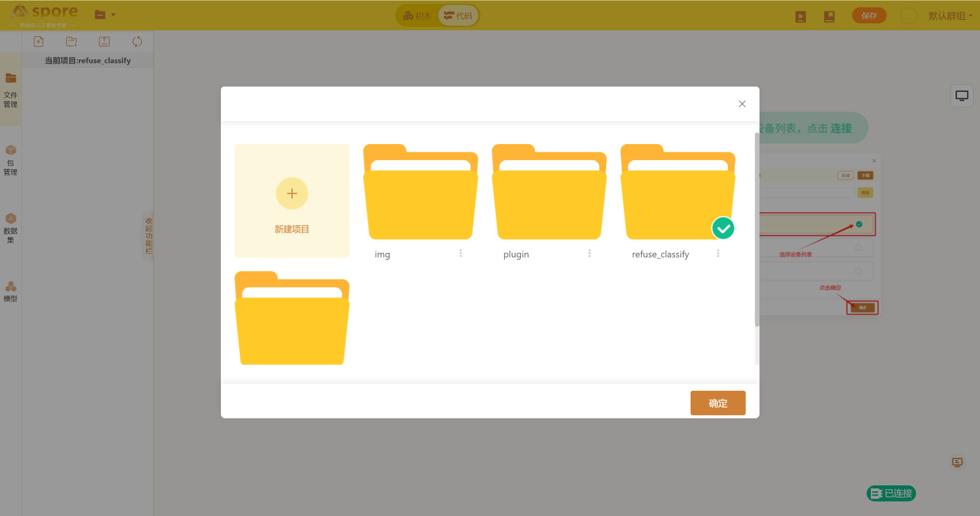Expand the default group (默认群组) dropdown

[950, 16]
